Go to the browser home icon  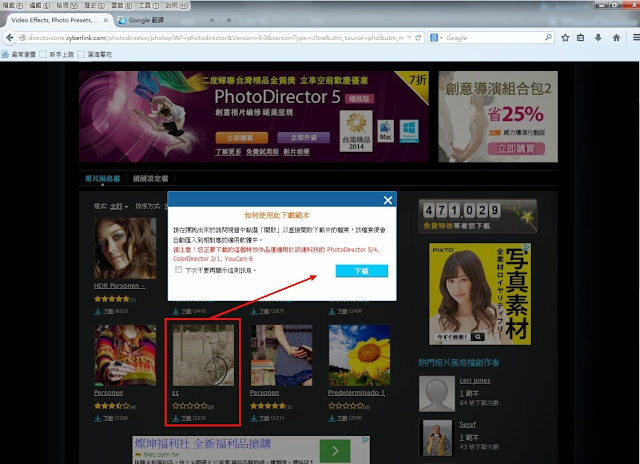click(616, 38)
